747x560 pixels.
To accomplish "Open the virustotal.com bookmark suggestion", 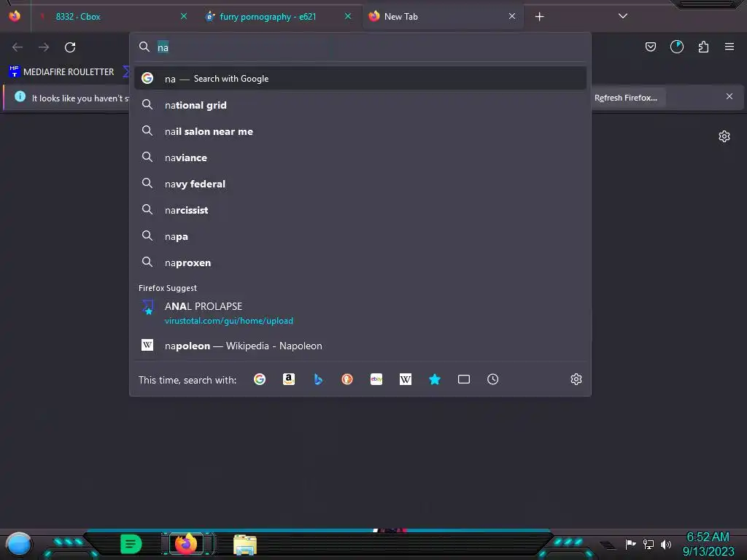I will [360, 313].
